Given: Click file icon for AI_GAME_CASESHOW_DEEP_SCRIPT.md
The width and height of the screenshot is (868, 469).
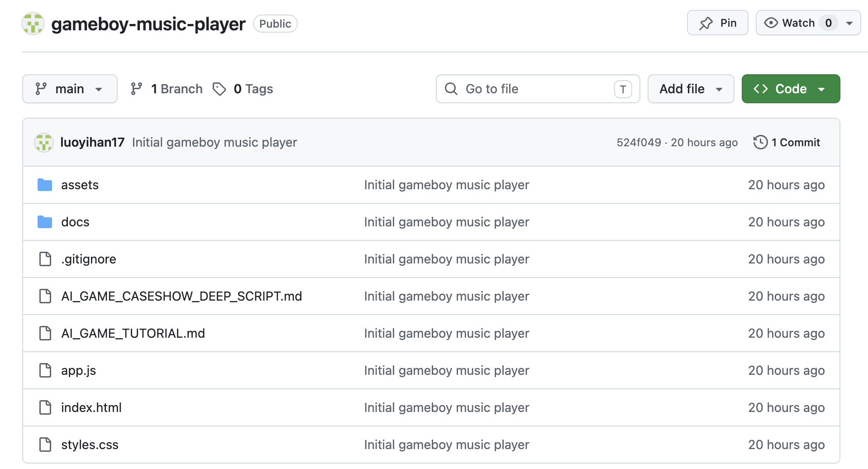Looking at the screenshot, I should click(45, 296).
